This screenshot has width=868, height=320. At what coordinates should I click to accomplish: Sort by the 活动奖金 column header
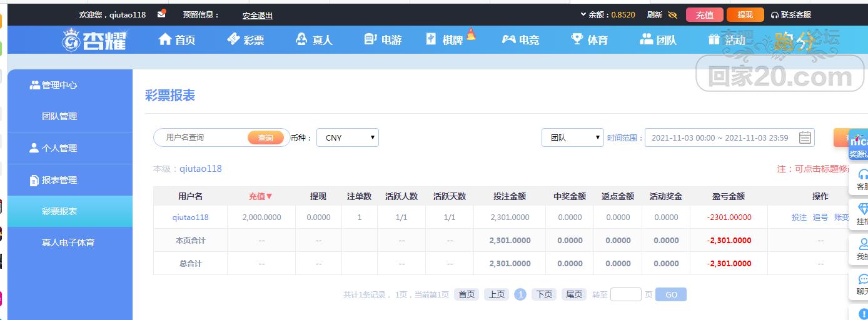666,196
